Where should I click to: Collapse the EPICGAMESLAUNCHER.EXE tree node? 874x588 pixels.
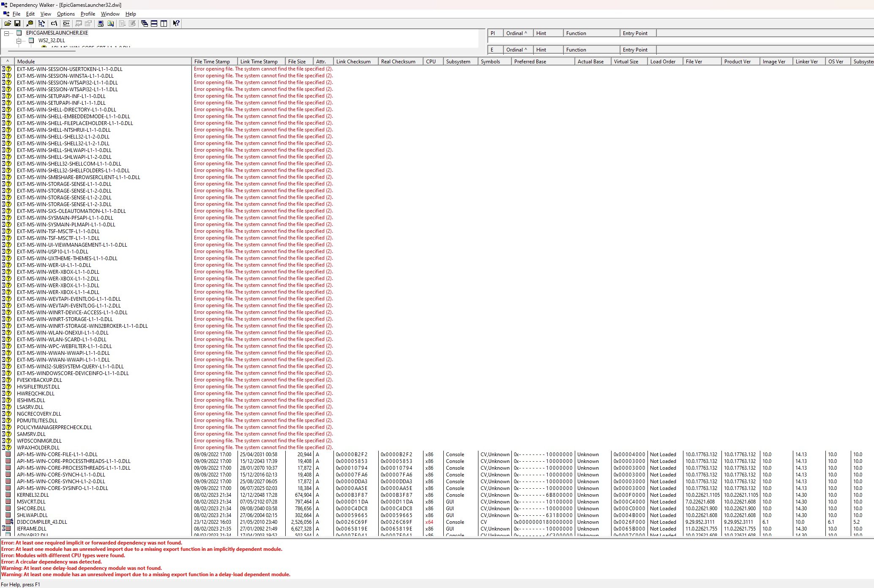tap(6, 33)
